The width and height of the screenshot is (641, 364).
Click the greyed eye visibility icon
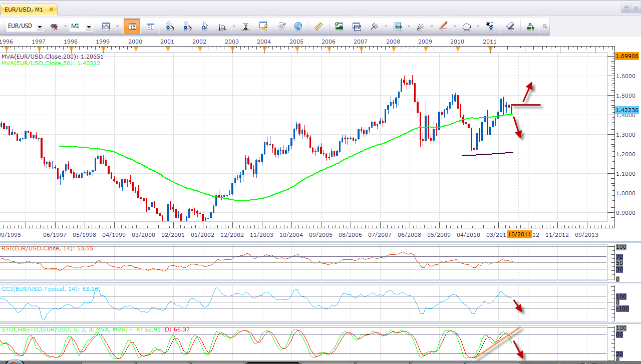tap(281, 26)
